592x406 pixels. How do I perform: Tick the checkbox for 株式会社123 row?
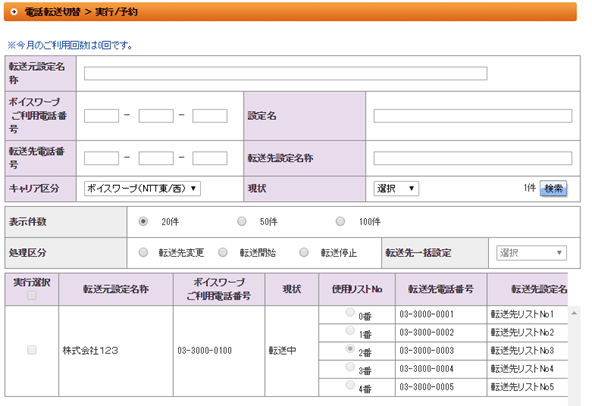click(32, 350)
